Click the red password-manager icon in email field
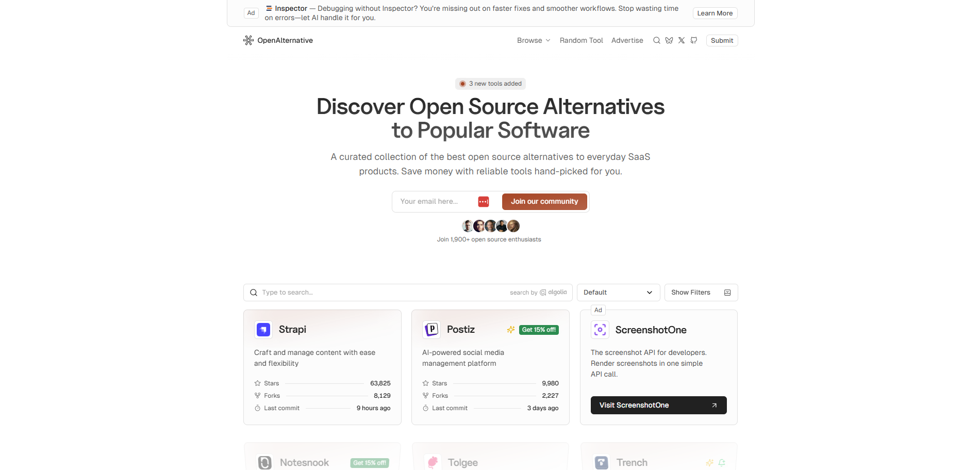Viewport: 980px width, 470px height. (x=484, y=202)
